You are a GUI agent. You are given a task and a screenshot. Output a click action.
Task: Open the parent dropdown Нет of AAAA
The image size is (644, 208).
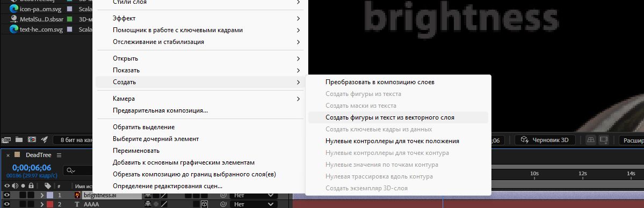[254, 204]
